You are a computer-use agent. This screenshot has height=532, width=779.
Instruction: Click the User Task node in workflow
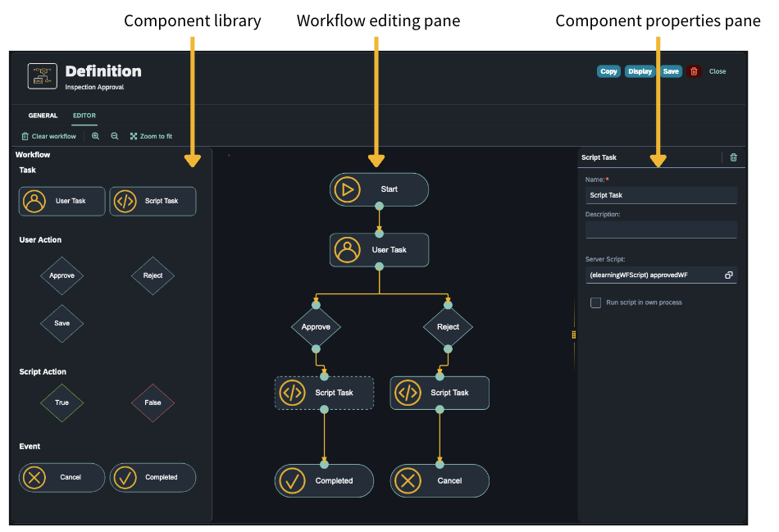(x=379, y=250)
